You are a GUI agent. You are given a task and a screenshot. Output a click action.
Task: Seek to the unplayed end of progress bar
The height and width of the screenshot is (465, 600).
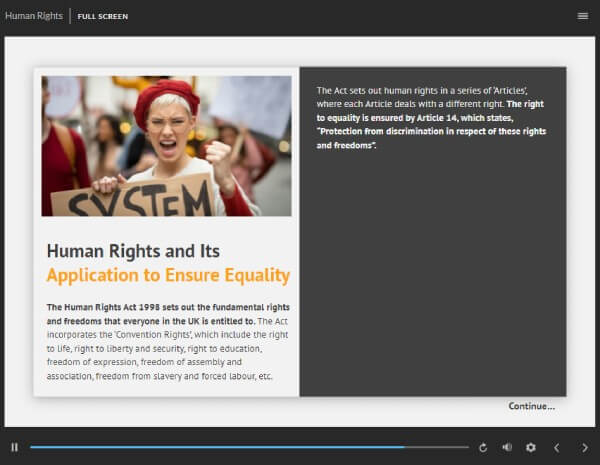click(x=440, y=447)
